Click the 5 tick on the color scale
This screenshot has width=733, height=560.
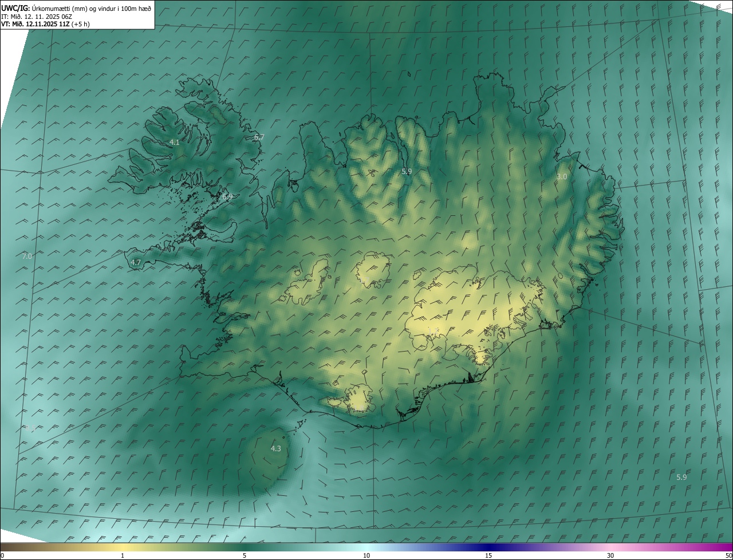click(x=245, y=555)
